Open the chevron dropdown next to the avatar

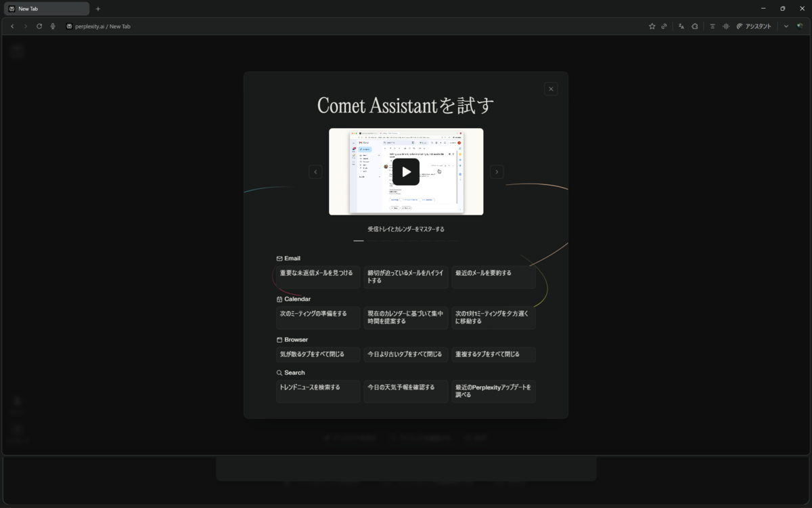tap(786, 26)
